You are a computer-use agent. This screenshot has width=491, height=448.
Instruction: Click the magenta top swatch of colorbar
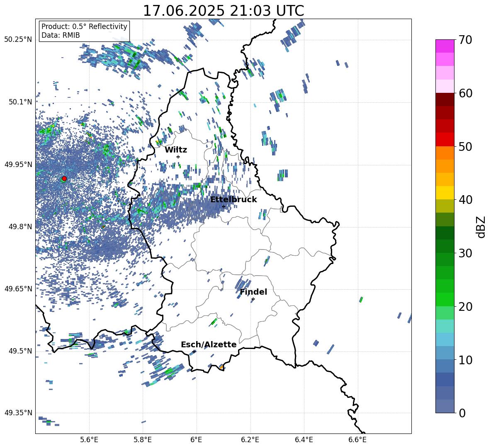445,46
